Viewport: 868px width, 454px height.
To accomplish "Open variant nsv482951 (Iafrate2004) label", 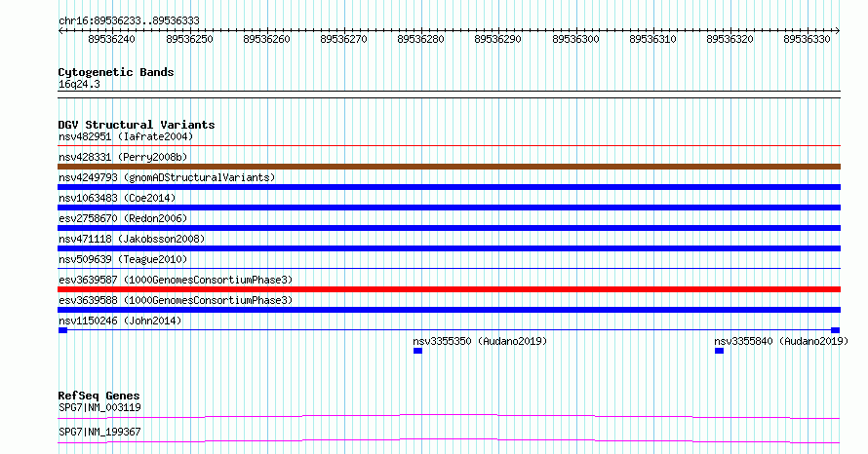I will pyautogui.click(x=126, y=136).
